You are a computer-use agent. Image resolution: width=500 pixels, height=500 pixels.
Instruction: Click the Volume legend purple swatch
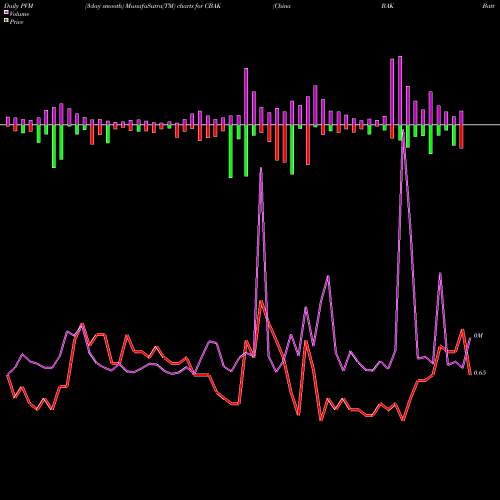click(6, 13)
